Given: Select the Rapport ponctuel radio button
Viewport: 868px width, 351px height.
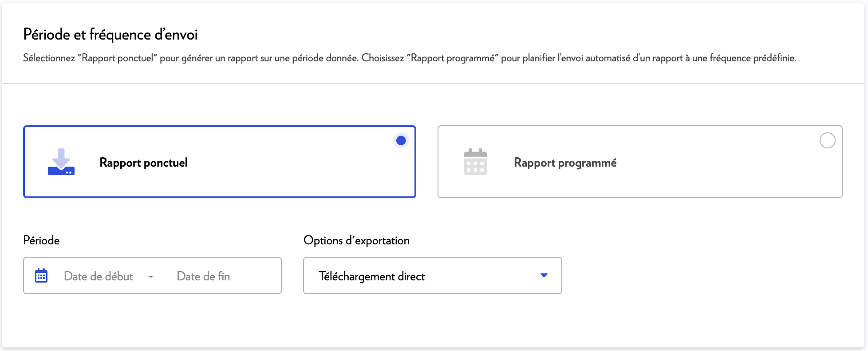Looking at the screenshot, I should [401, 141].
